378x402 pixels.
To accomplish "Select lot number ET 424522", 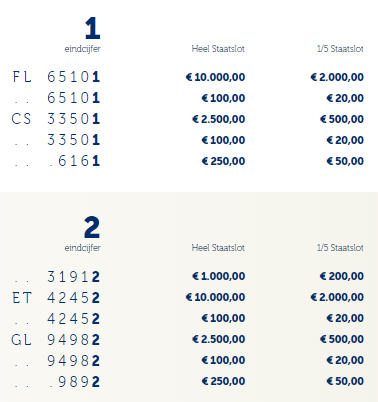I will tap(56, 298).
